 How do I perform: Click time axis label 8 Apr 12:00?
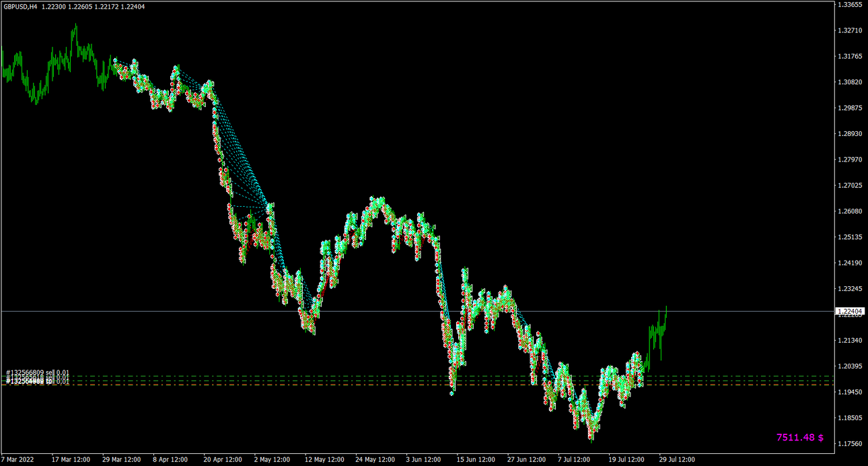[170, 460]
